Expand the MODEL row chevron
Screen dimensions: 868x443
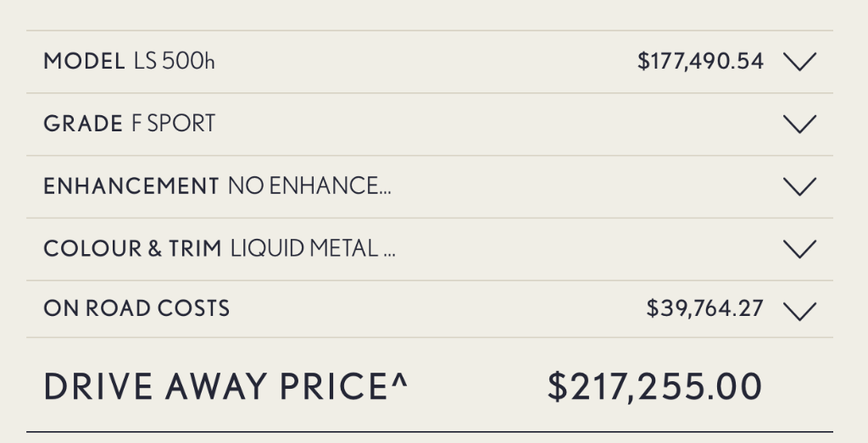pos(800,61)
